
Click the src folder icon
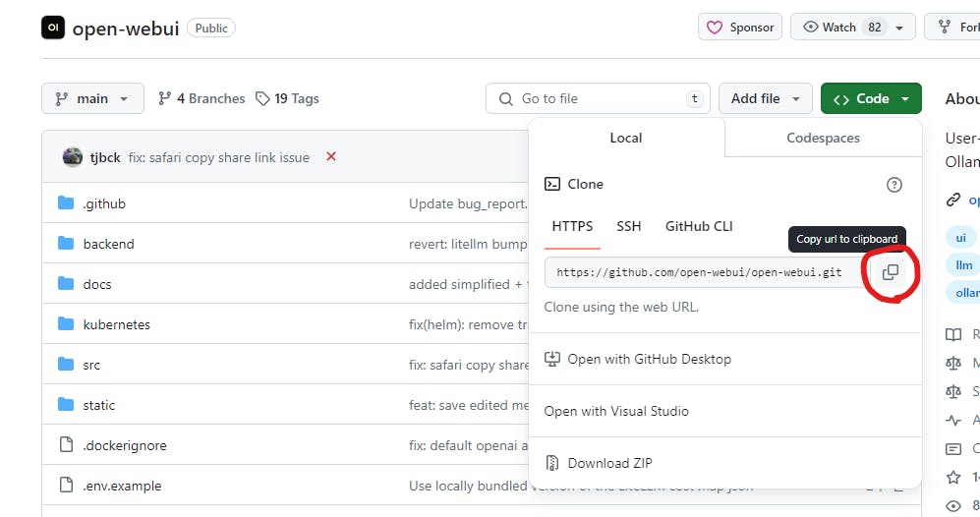[x=66, y=364]
